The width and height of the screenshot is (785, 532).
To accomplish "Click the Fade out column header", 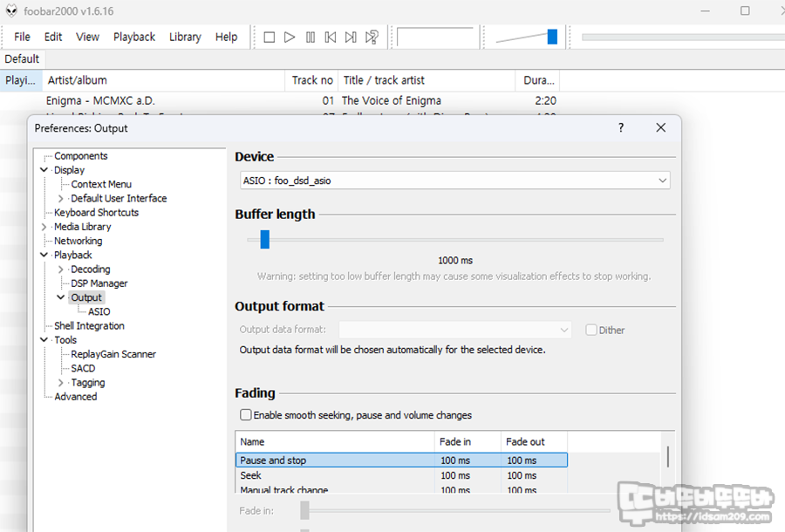I will [x=534, y=442].
